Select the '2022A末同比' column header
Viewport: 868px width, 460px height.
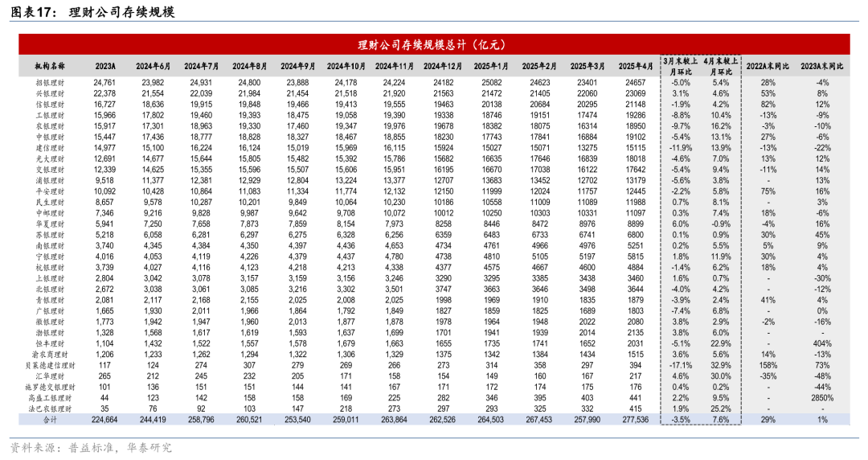pyautogui.click(x=768, y=66)
